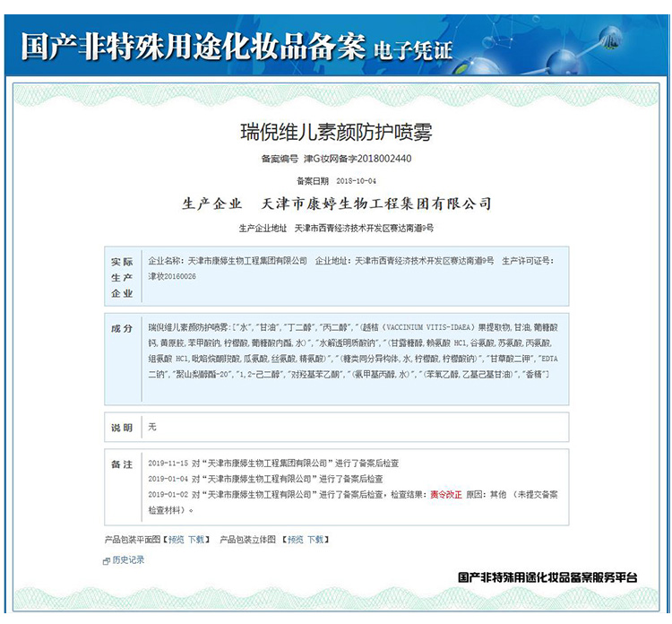Click the 2019-11-15 inspection note
This screenshot has height=624, width=672.
pyautogui.click(x=273, y=464)
